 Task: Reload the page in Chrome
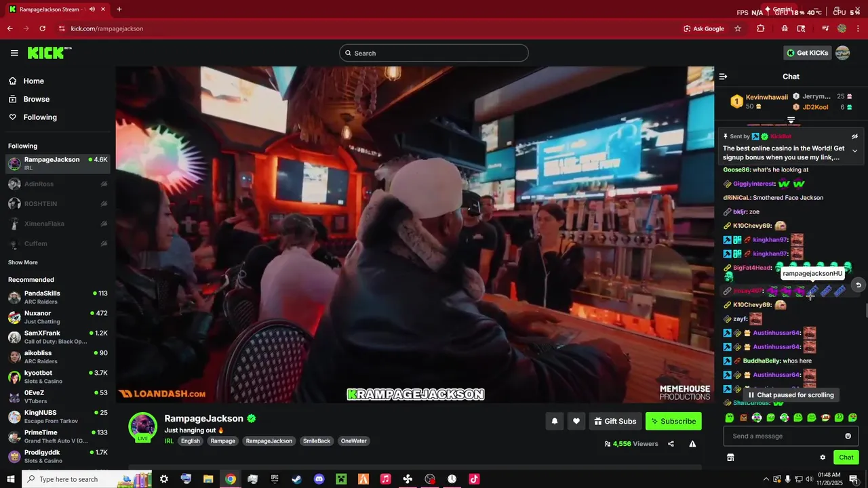[x=42, y=28]
